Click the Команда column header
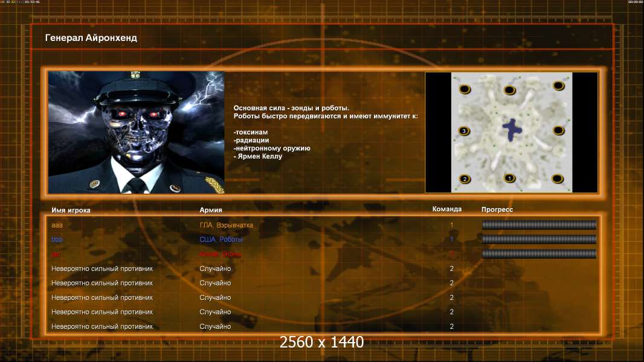The image size is (644, 362). [x=447, y=209]
